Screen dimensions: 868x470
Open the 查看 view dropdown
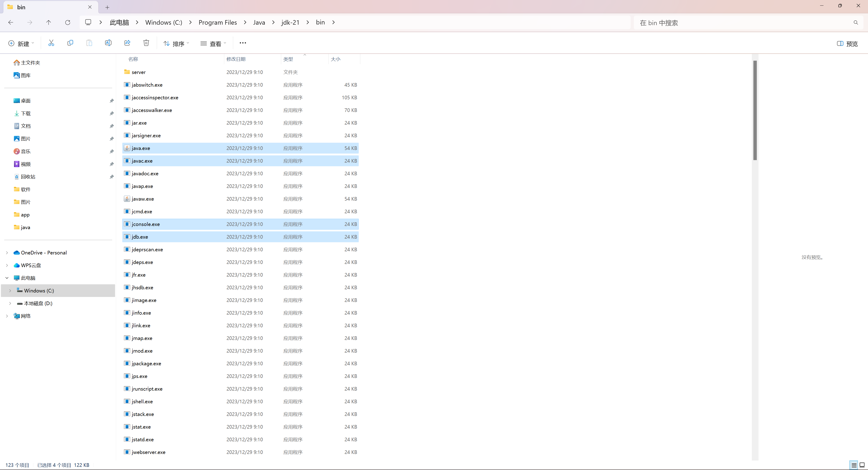click(213, 43)
